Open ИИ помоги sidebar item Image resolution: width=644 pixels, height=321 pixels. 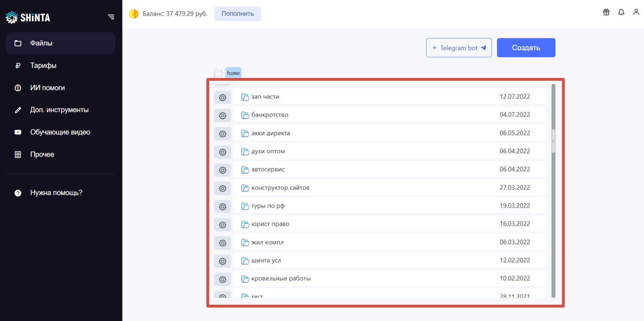click(x=61, y=88)
